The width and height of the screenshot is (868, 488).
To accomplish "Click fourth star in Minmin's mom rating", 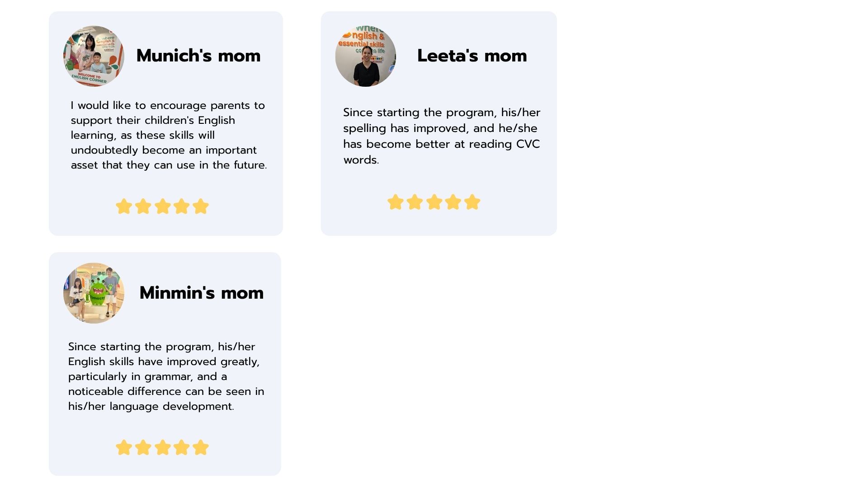I will point(181,448).
